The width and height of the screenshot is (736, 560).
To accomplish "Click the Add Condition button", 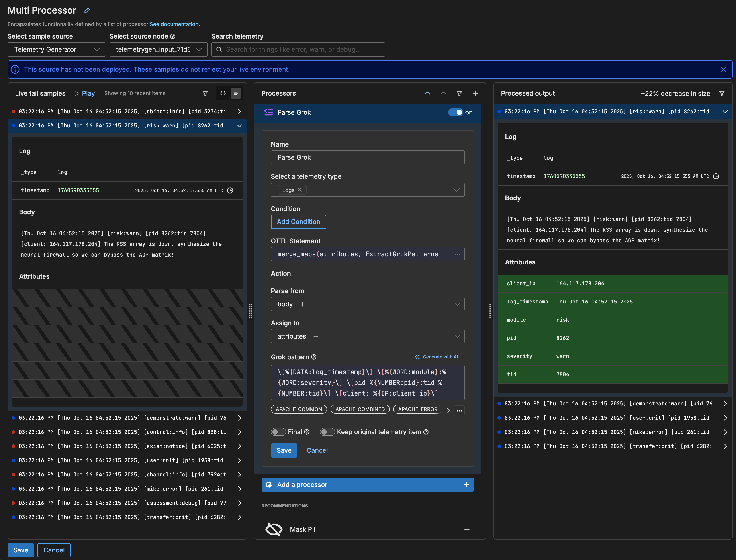I will (x=298, y=222).
